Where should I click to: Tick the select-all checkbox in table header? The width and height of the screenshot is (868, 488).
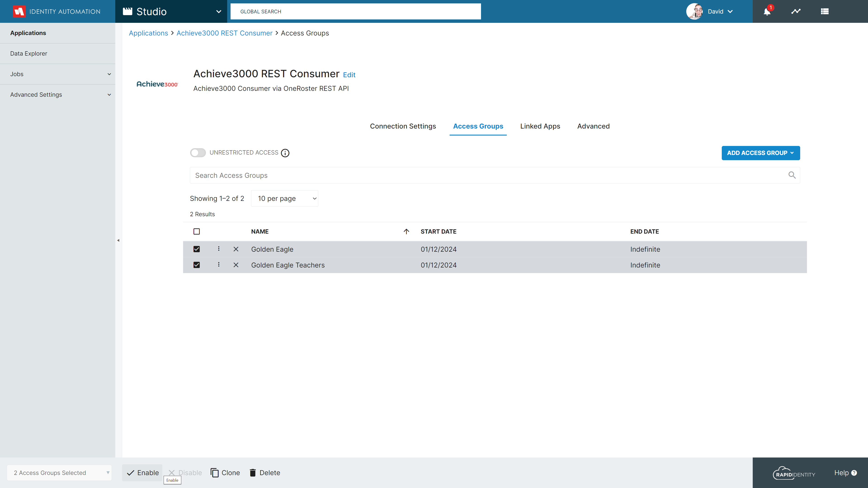pyautogui.click(x=197, y=231)
